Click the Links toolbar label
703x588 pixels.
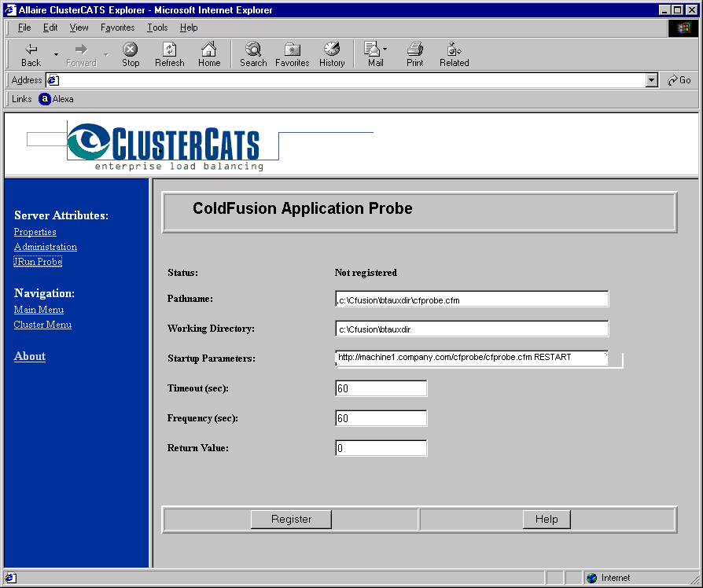click(21, 99)
